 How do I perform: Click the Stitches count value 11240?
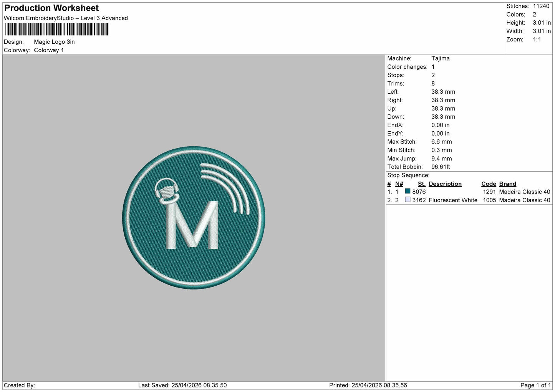coord(541,6)
